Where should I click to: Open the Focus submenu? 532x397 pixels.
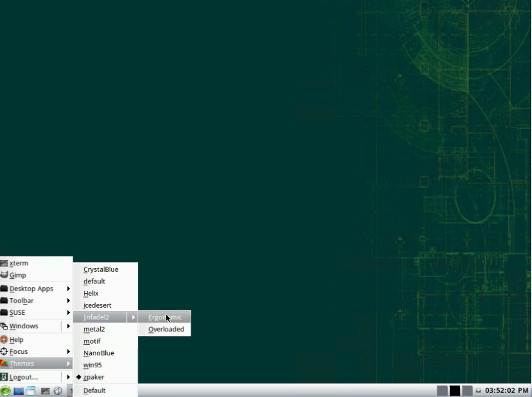36,351
